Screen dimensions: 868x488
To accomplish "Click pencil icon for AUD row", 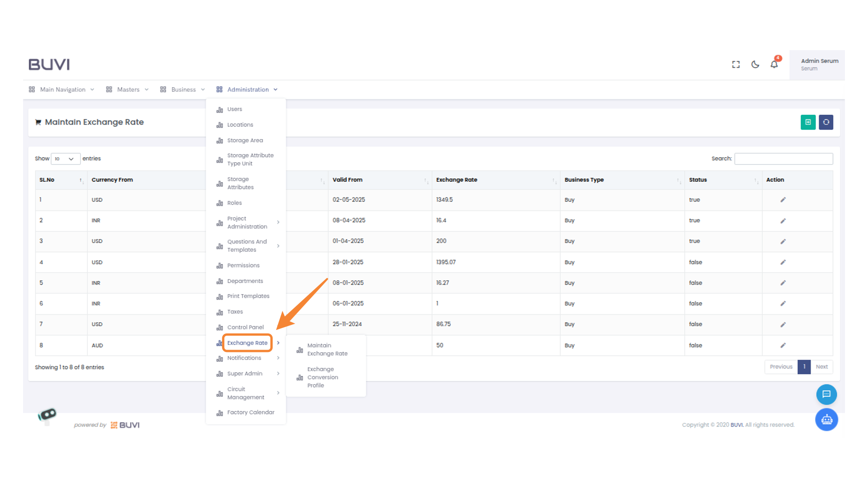I will (783, 345).
